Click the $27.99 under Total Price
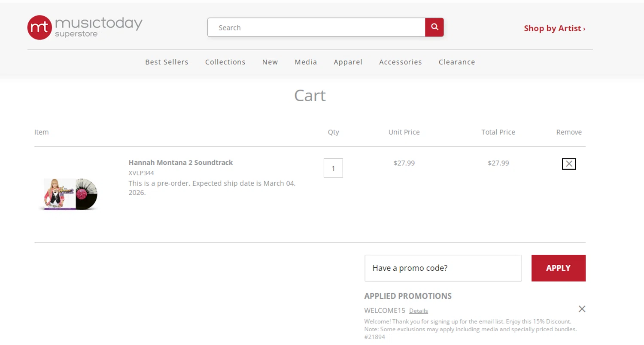 [x=498, y=163]
